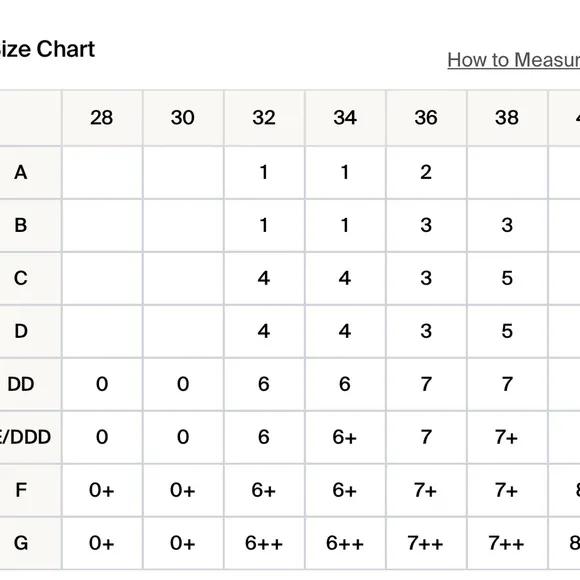The width and height of the screenshot is (580, 580).
Task: Click the 34 band size header
Action: pos(345,118)
